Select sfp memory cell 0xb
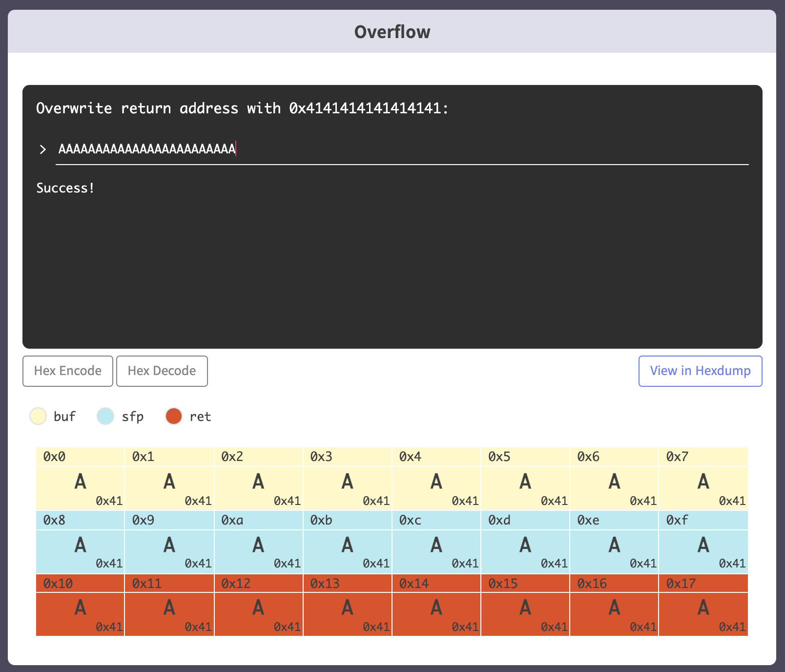Screen dimensions: 785x672 click(x=348, y=542)
